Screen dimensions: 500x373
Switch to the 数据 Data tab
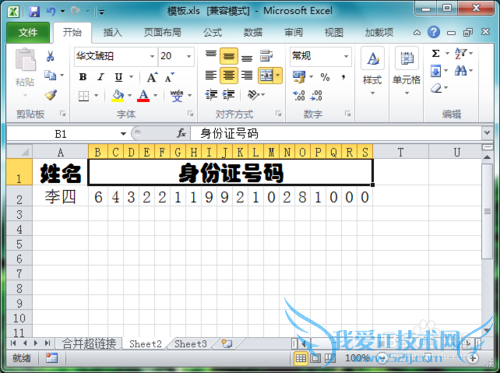253,33
